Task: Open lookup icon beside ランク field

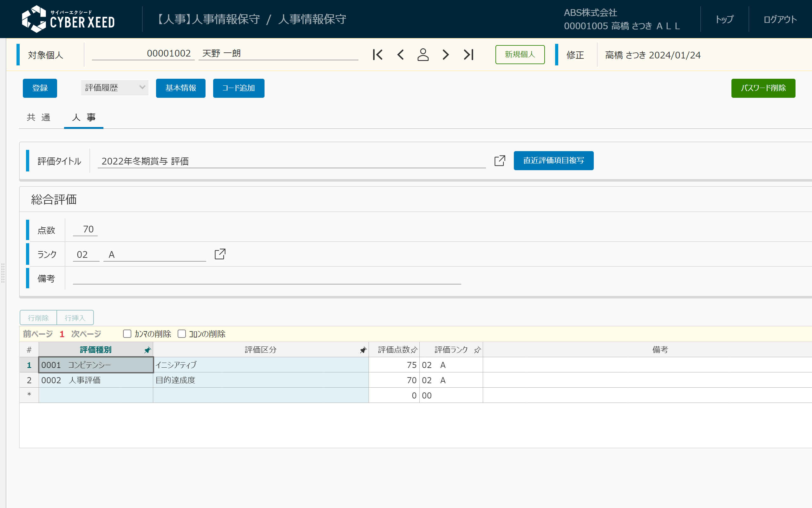Action: click(x=220, y=254)
